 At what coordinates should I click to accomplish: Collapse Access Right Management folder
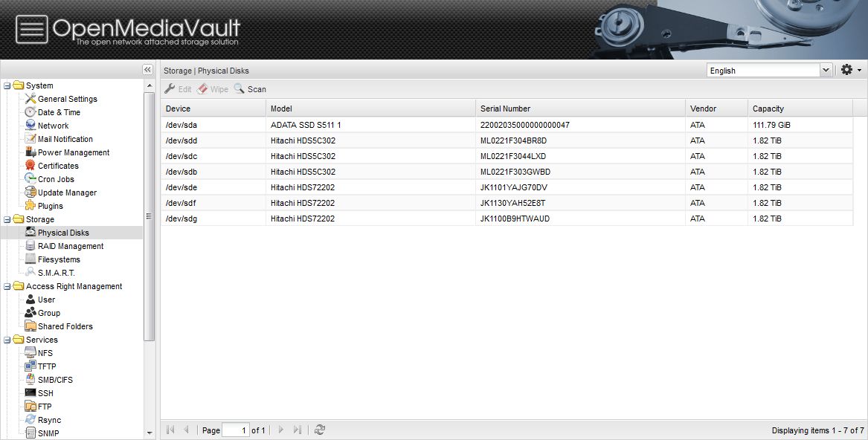tap(7, 287)
